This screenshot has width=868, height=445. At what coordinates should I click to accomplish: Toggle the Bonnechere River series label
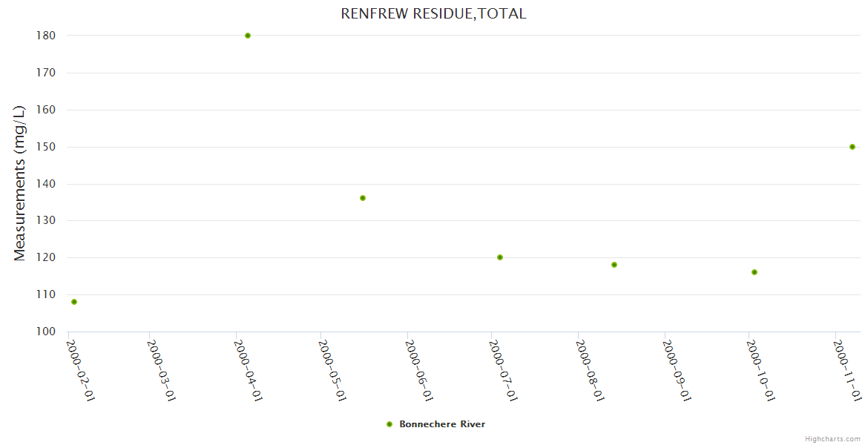coord(442,424)
